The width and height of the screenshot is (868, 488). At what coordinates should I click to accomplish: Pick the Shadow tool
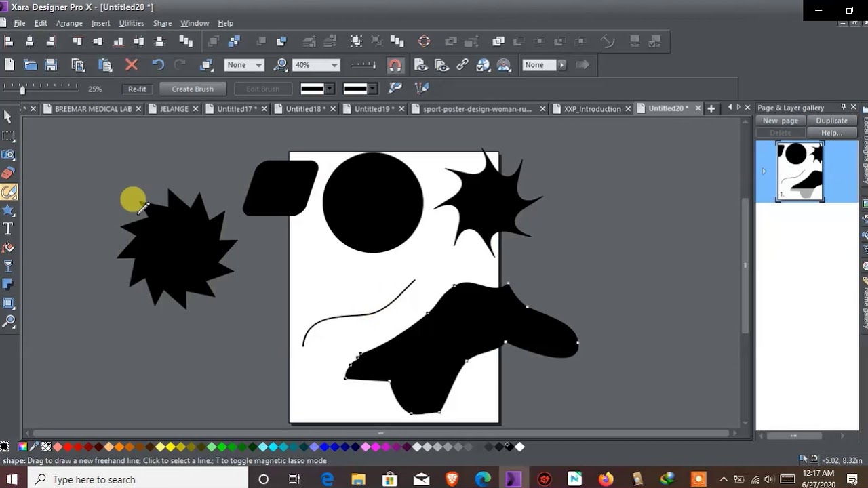(x=8, y=284)
